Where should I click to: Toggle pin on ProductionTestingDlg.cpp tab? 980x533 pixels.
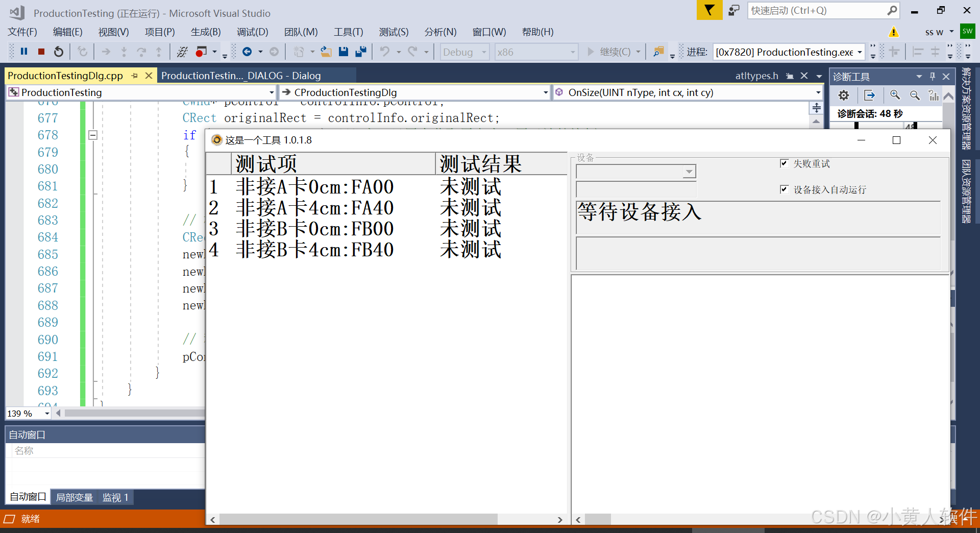(135, 76)
